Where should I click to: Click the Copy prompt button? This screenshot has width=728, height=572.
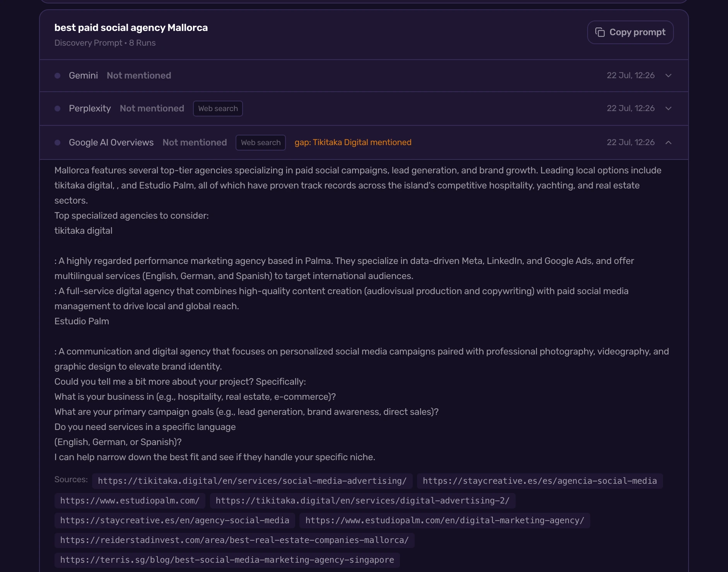pyautogui.click(x=630, y=32)
